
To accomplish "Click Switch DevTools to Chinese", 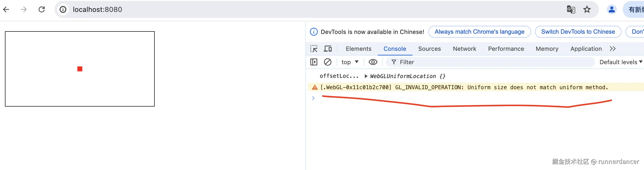I will click(x=578, y=32).
